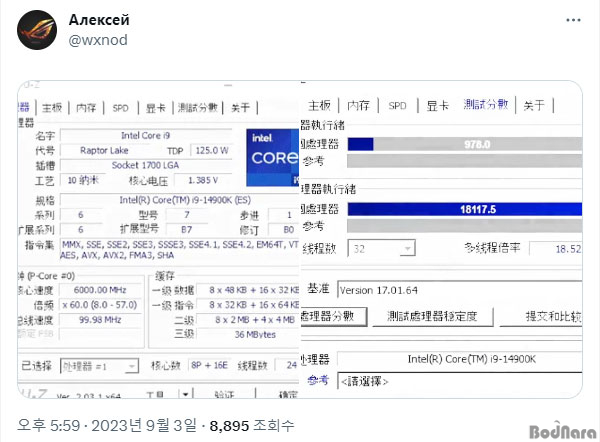The width and height of the screenshot is (600, 442).
Task: Open the 显卡 tab in right benchmark window
Action: [437, 106]
